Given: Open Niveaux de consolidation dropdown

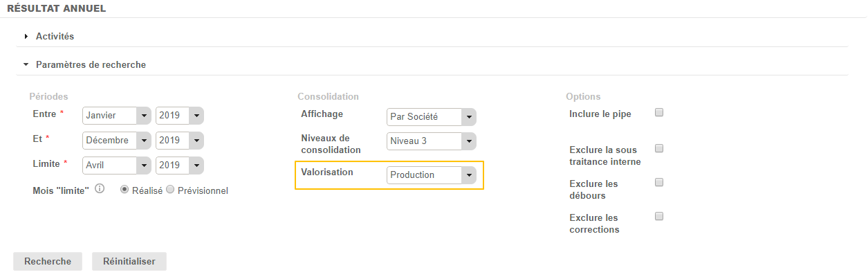Looking at the screenshot, I should (432, 141).
